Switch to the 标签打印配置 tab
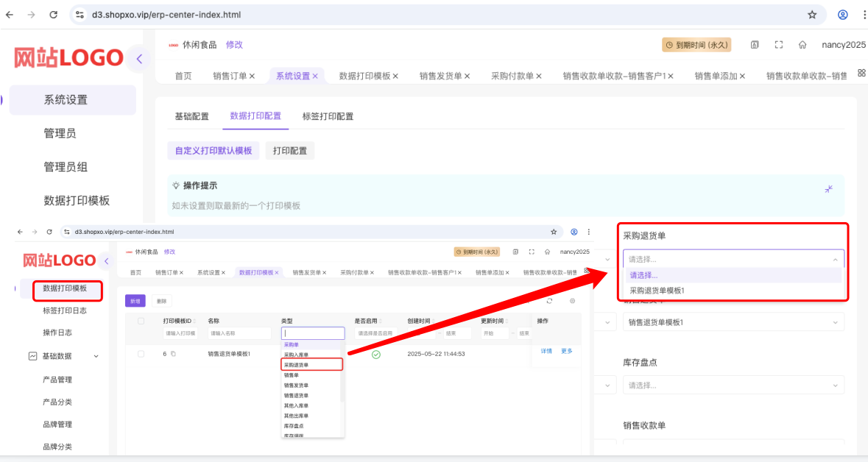Image resolution: width=868 pixels, height=462 pixels. (x=328, y=116)
